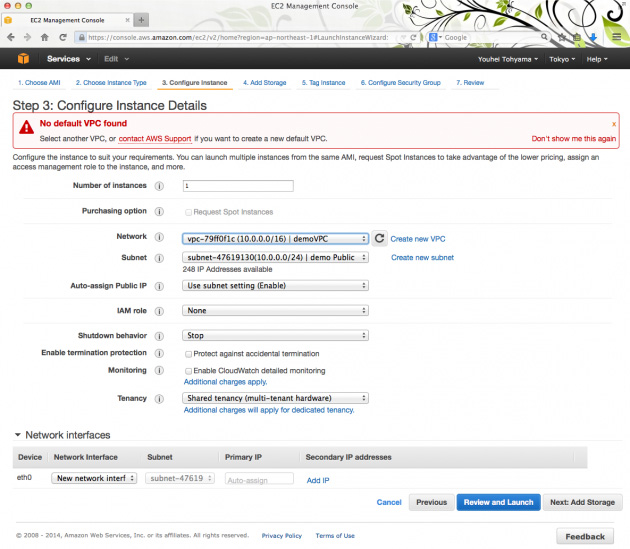Enable CloudWatch detailed monitoring checkbox
This screenshot has width=630, height=549.
click(x=188, y=371)
